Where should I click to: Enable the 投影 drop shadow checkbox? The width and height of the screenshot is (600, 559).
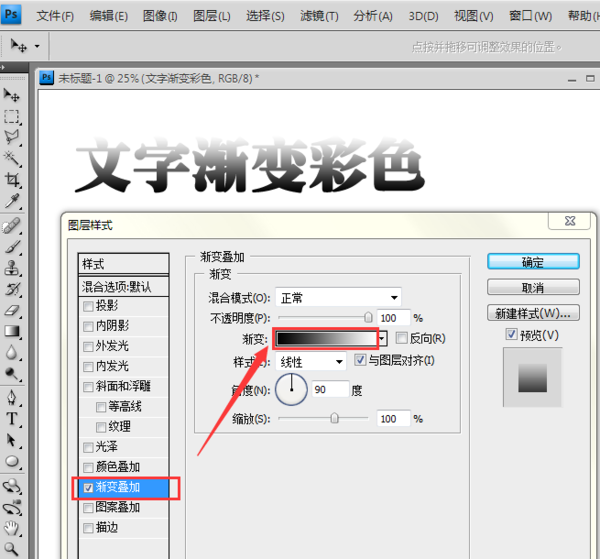coord(88,306)
